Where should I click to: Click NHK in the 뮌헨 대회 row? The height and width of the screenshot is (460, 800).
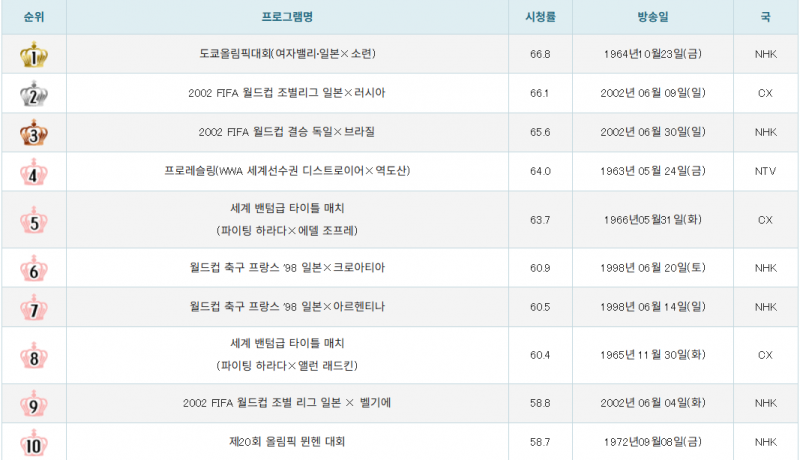point(765,442)
